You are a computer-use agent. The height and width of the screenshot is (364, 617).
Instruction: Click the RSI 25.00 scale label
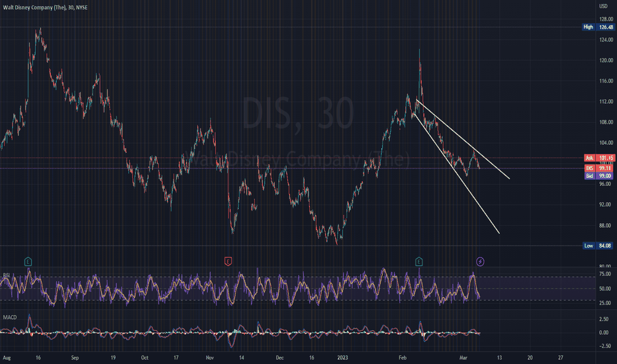point(605,303)
